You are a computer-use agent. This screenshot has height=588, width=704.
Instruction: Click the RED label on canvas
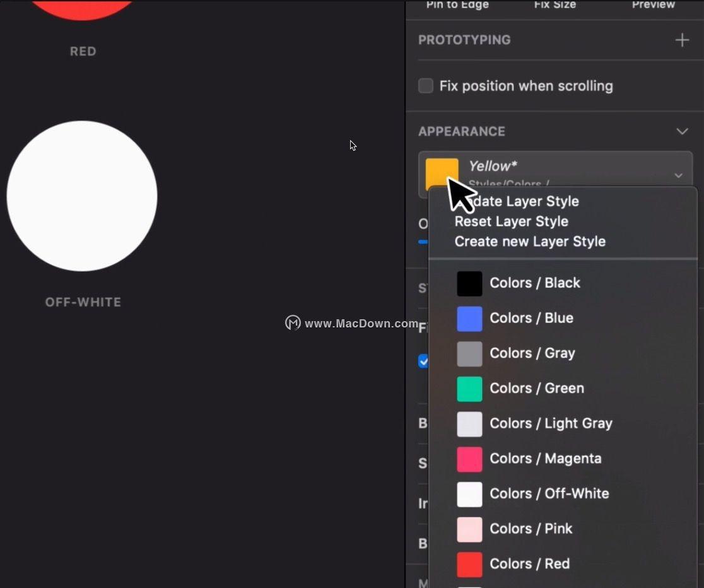click(x=83, y=51)
